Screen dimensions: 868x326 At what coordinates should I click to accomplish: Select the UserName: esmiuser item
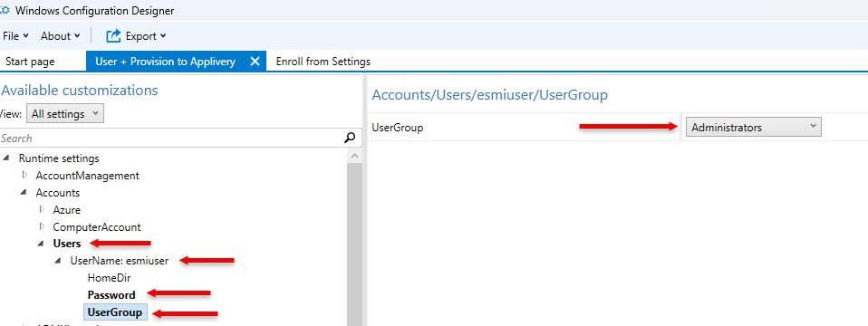click(119, 261)
